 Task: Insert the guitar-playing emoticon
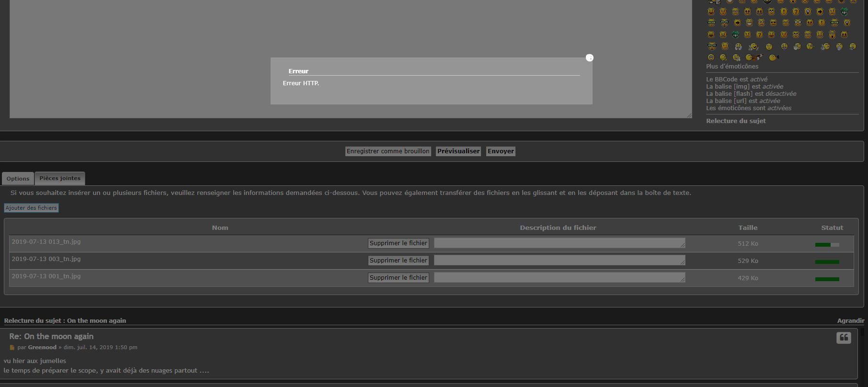754,57
